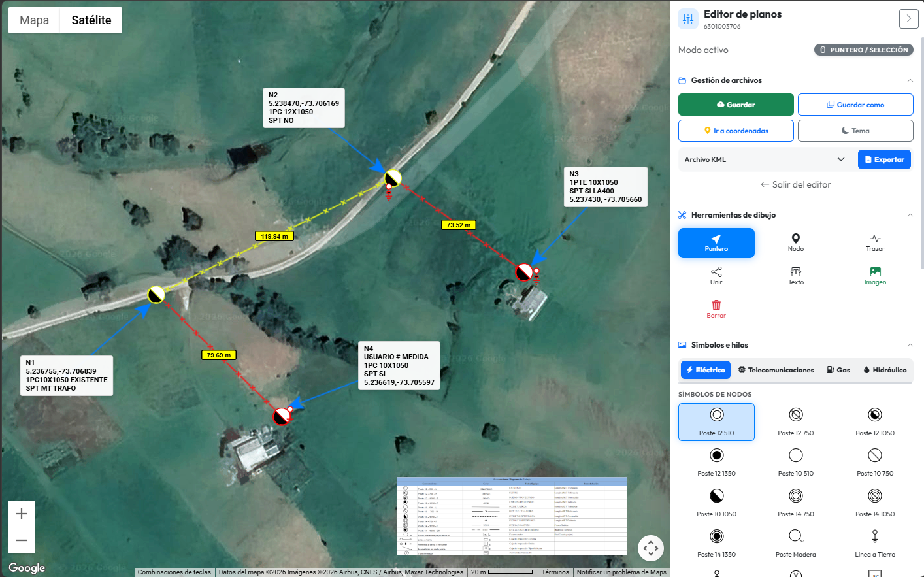Image resolution: width=924 pixels, height=577 pixels.
Task: Toggle the Tema theme button
Action: click(x=855, y=131)
